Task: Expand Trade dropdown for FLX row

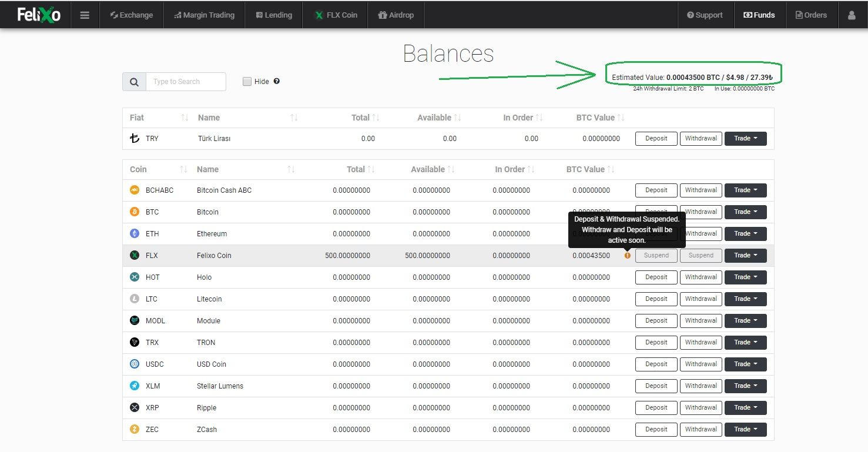Action: pos(745,256)
